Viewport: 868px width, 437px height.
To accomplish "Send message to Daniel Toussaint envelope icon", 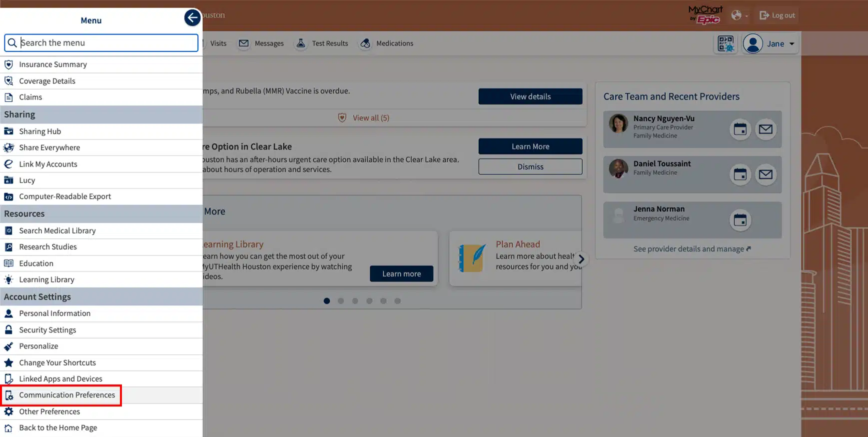I will 766,174.
